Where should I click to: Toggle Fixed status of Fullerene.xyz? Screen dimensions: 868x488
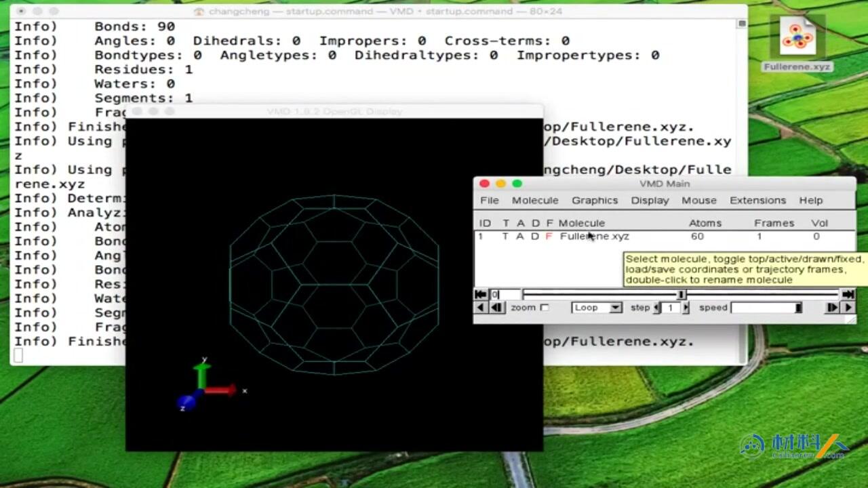tap(549, 237)
